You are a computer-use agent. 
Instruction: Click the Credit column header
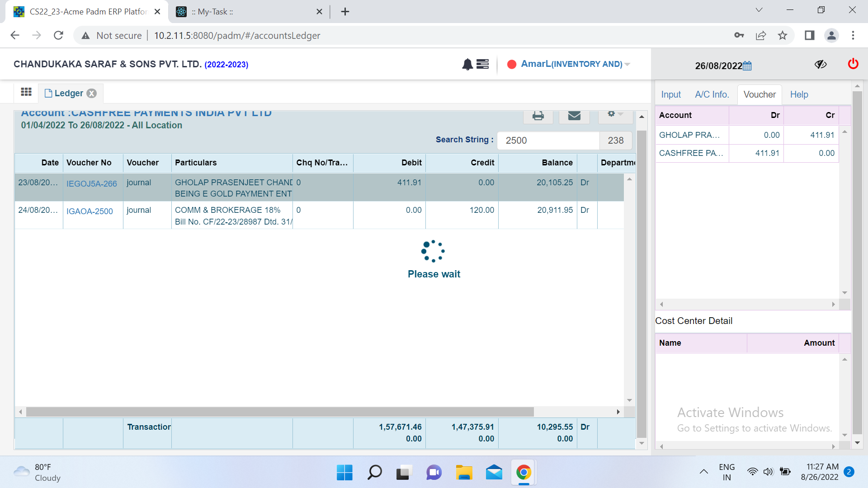(x=462, y=163)
